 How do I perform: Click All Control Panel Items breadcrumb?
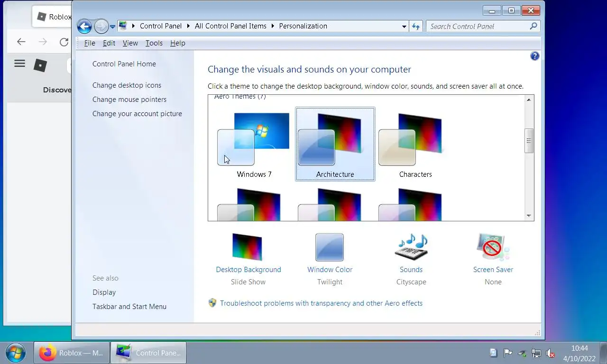[230, 26]
